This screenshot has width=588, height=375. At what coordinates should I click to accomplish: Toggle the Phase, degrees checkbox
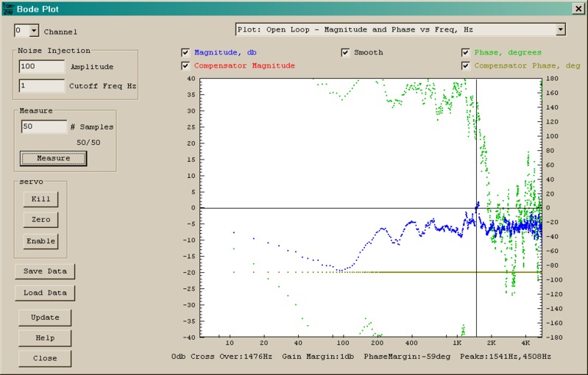click(x=465, y=53)
